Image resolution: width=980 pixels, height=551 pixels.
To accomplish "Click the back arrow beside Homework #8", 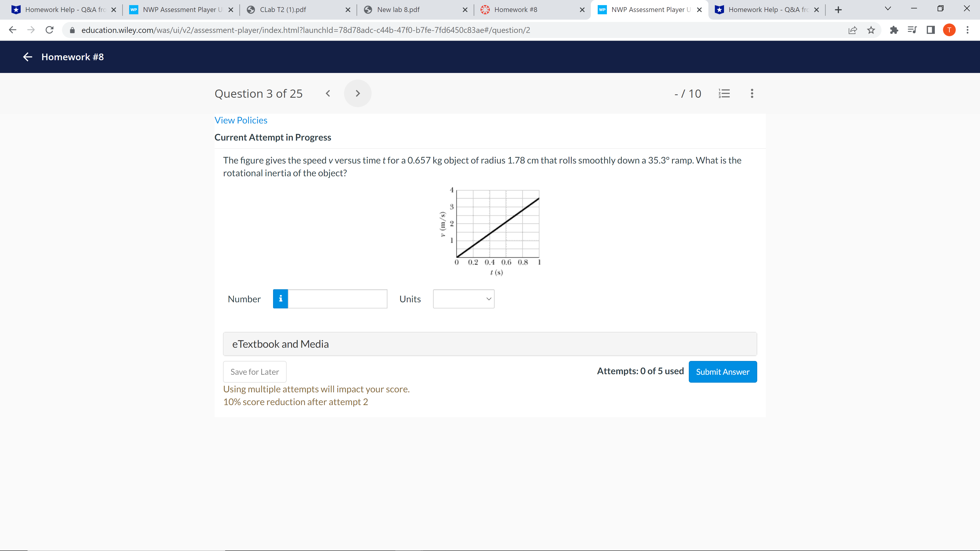I will tap(27, 57).
